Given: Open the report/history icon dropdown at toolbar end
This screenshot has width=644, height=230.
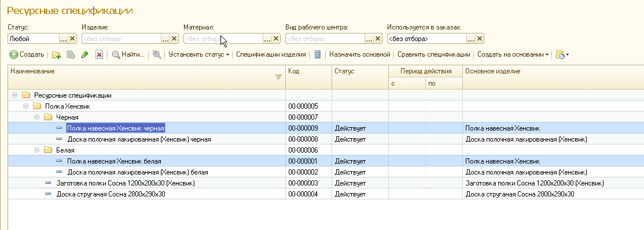Looking at the screenshot, I should 562,54.
